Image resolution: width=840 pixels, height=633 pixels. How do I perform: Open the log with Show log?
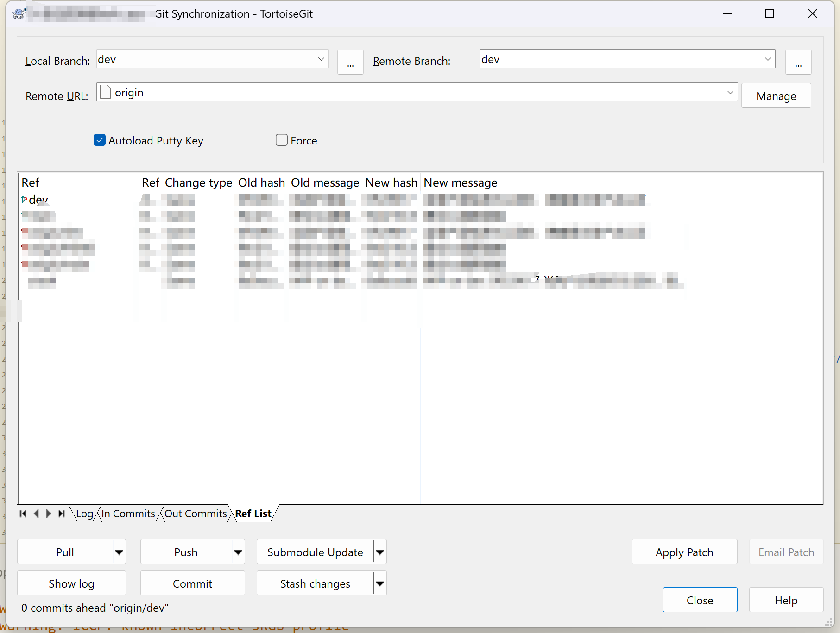tap(71, 583)
